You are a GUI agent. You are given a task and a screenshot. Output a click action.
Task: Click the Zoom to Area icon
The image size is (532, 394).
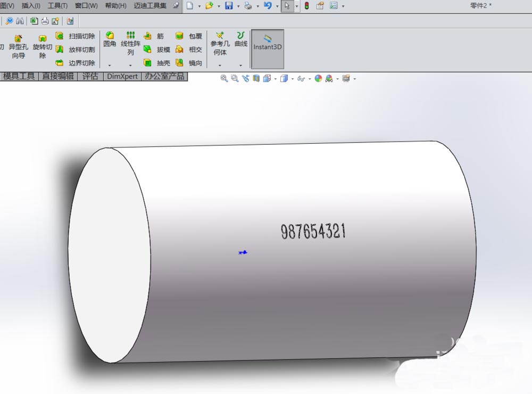point(235,78)
